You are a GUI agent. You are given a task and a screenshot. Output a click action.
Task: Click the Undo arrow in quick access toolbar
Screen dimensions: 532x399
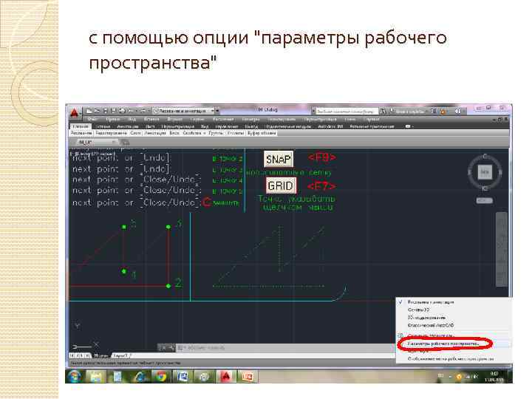[131, 111]
